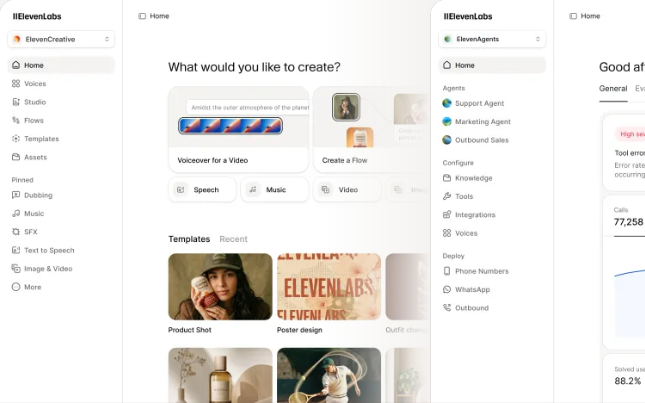Image resolution: width=645 pixels, height=403 pixels.
Task: Click the Text to Speech icon
Action: pos(16,250)
